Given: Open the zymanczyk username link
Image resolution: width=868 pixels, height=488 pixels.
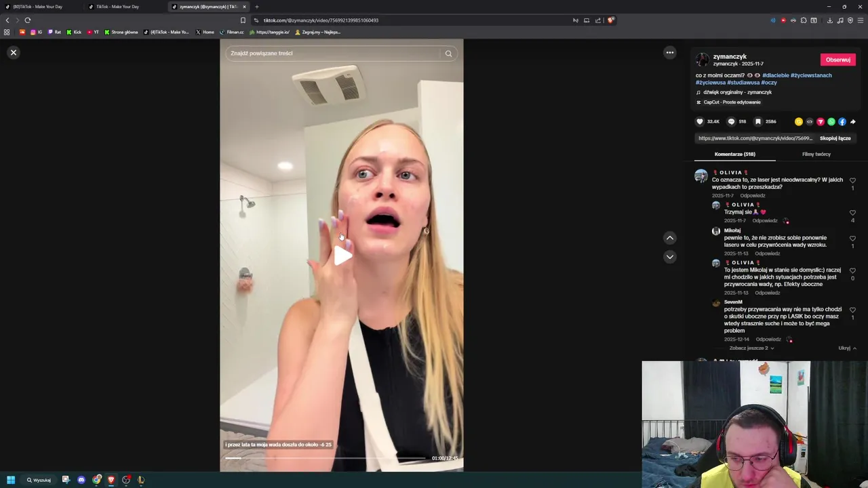Looking at the screenshot, I should point(730,56).
